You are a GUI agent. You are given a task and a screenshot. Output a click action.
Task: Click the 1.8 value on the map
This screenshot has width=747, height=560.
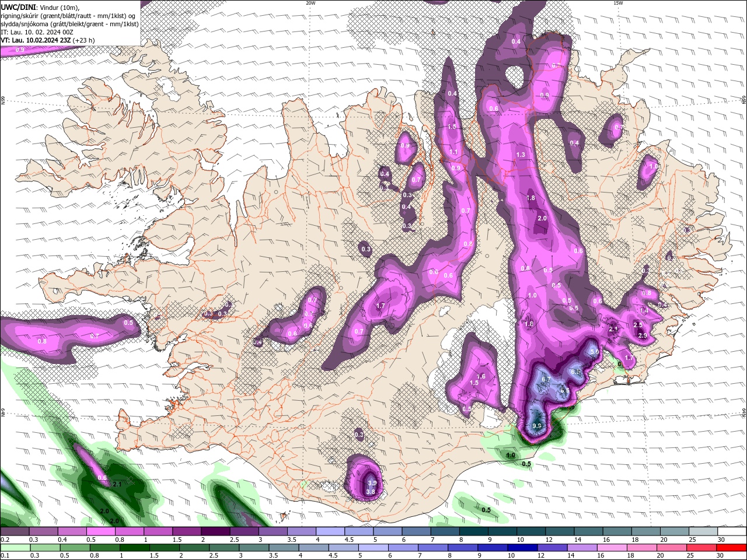[530, 198]
